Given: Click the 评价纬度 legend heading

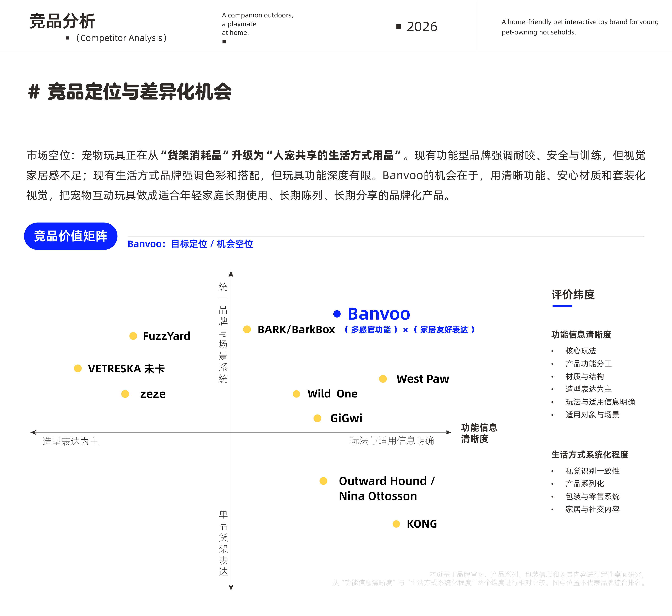Looking at the screenshot, I should tap(573, 295).
